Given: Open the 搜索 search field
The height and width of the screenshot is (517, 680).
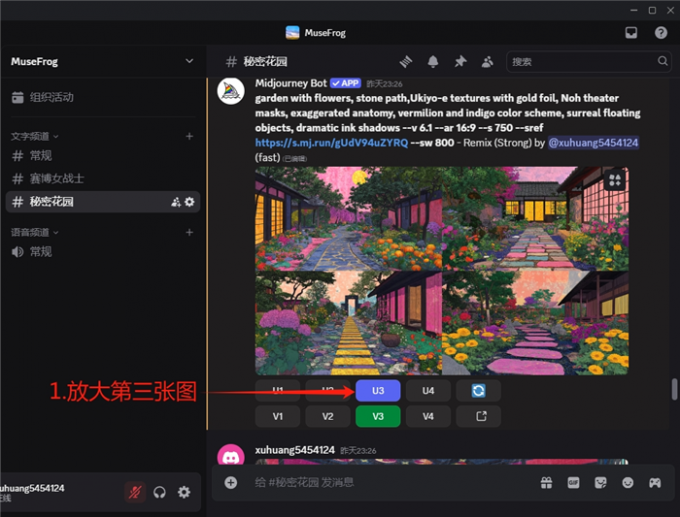Looking at the screenshot, I should click(588, 62).
